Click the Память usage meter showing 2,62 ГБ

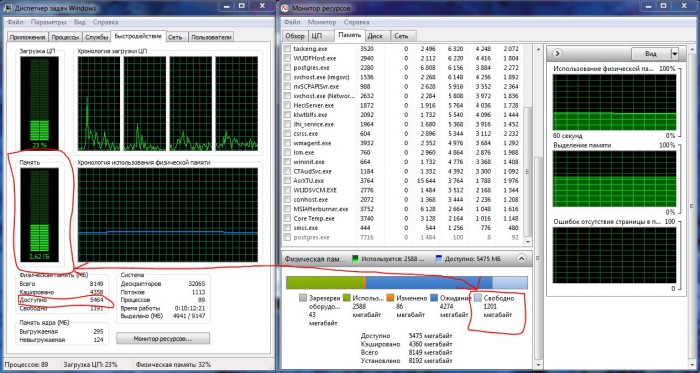click(39, 215)
